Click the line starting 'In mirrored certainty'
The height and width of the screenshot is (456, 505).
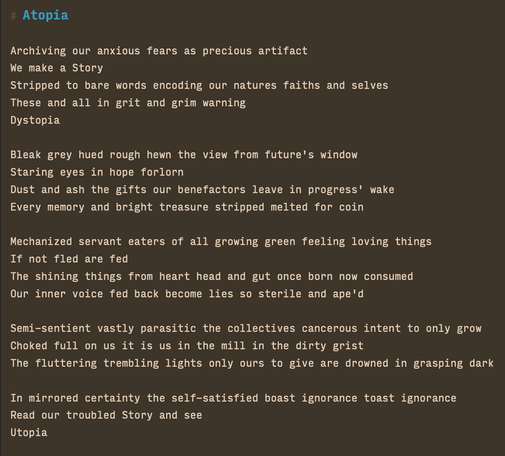click(233, 398)
